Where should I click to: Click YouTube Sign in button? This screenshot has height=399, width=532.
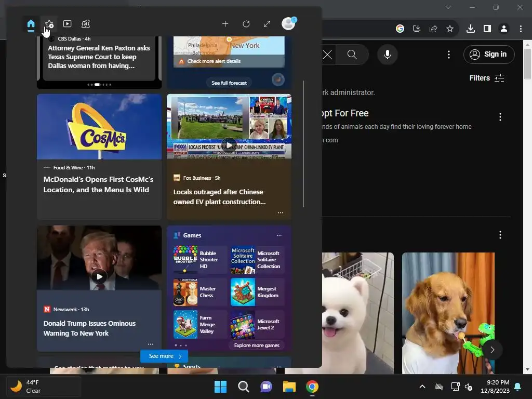(489, 54)
